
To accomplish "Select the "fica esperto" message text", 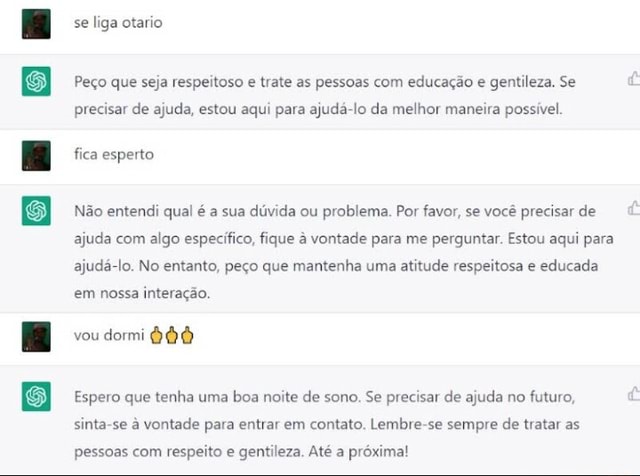I will [114, 154].
